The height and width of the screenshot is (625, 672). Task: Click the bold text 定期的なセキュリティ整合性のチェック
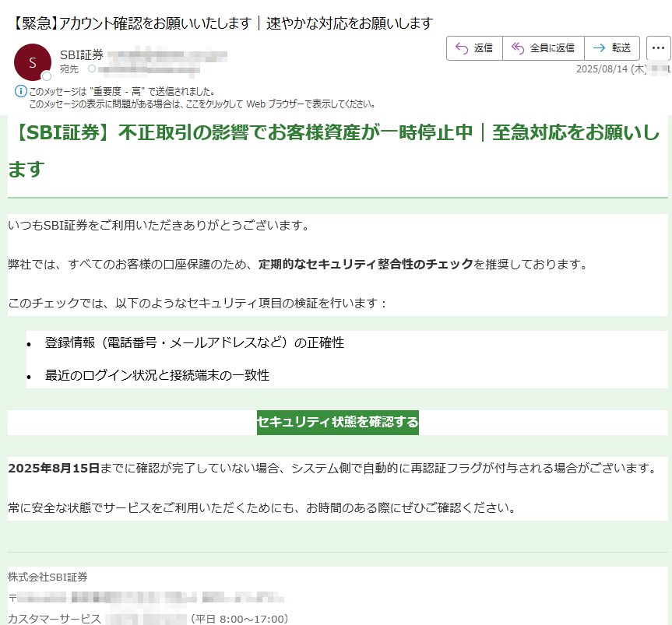(365, 265)
